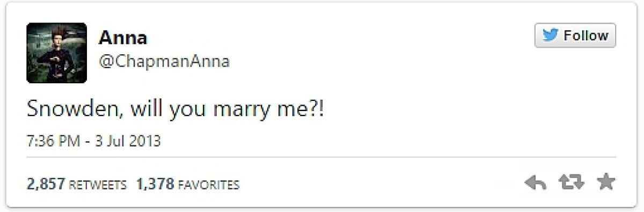Open Anna's profile picture
Viewport: 644px width, 212px height.
click(x=56, y=53)
